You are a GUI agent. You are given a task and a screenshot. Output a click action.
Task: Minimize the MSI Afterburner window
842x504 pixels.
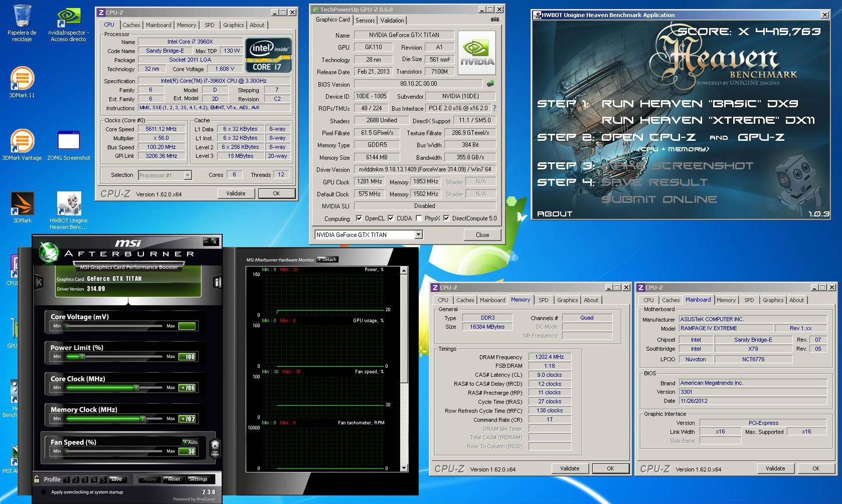coord(206,241)
